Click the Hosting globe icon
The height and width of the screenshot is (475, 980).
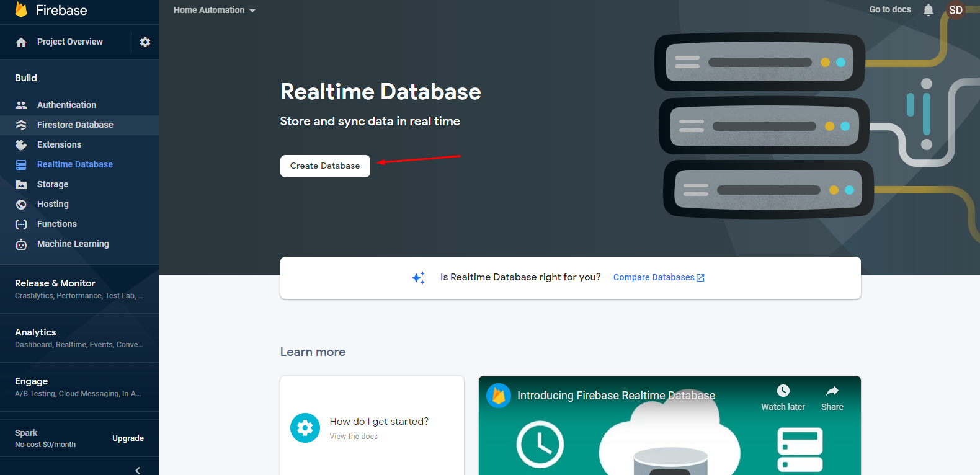click(x=21, y=205)
